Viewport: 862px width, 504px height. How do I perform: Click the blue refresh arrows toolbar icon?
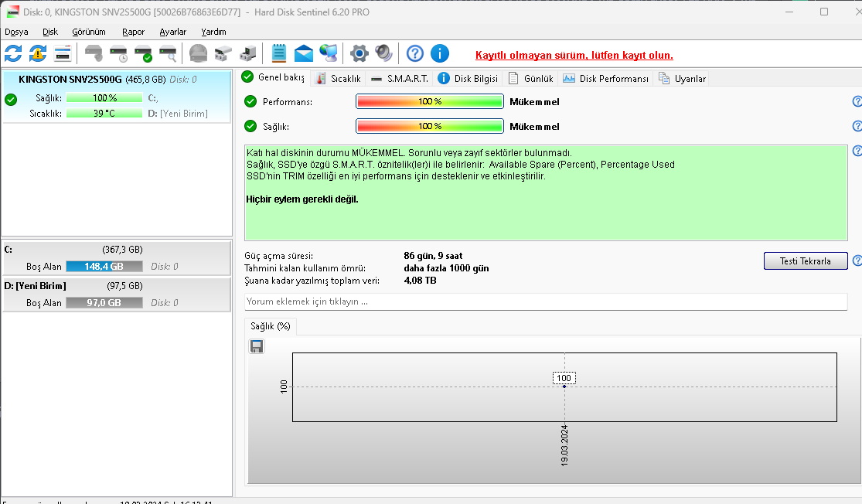pyautogui.click(x=13, y=53)
